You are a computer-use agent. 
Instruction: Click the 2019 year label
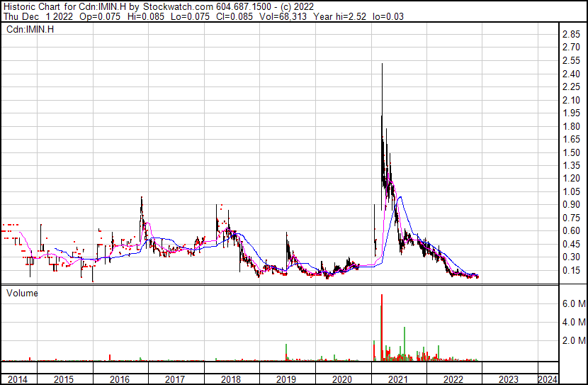(x=285, y=379)
